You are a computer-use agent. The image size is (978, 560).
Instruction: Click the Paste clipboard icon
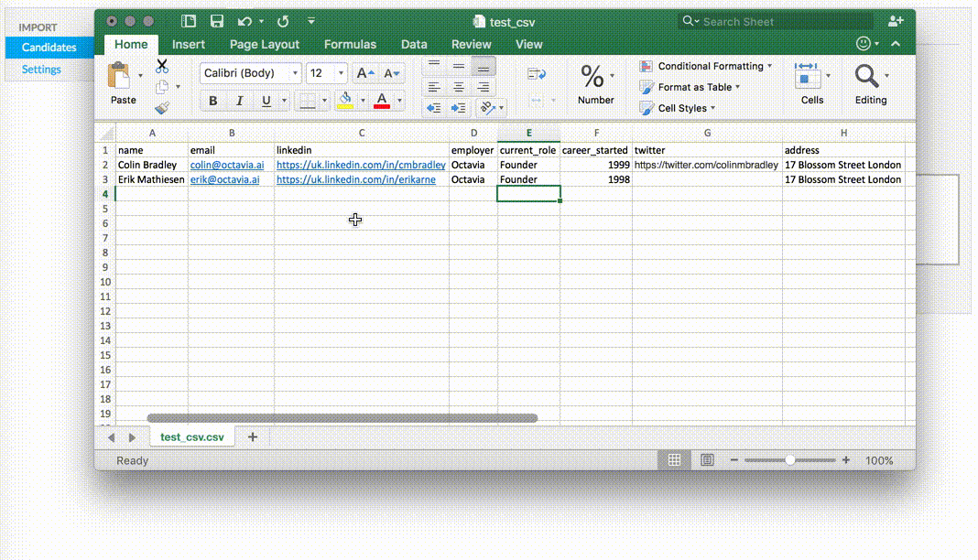(x=120, y=76)
